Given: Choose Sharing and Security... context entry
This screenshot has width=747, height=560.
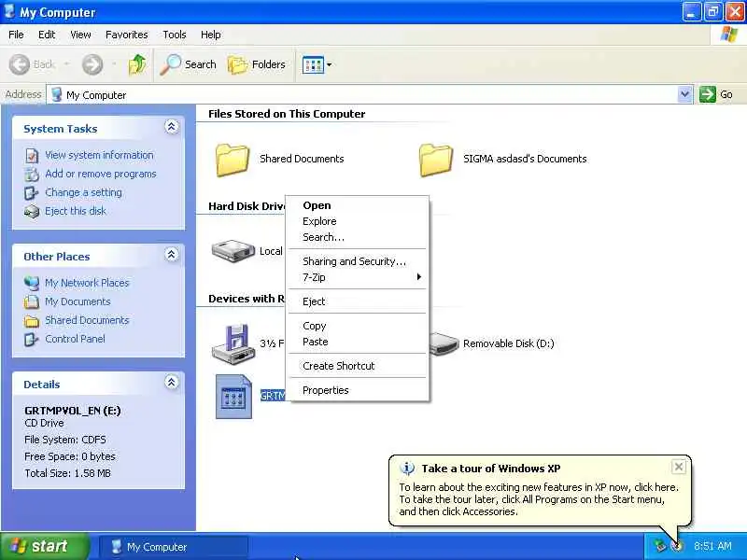Looking at the screenshot, I should pos(359,261).
